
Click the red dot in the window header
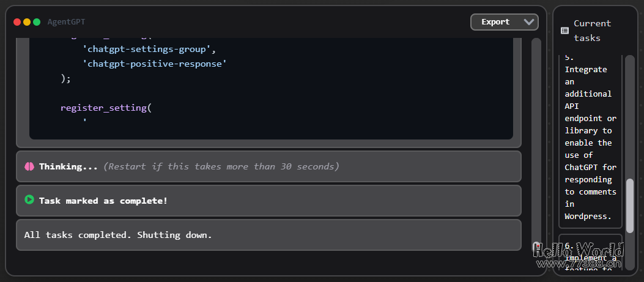[x=17, y=22]
